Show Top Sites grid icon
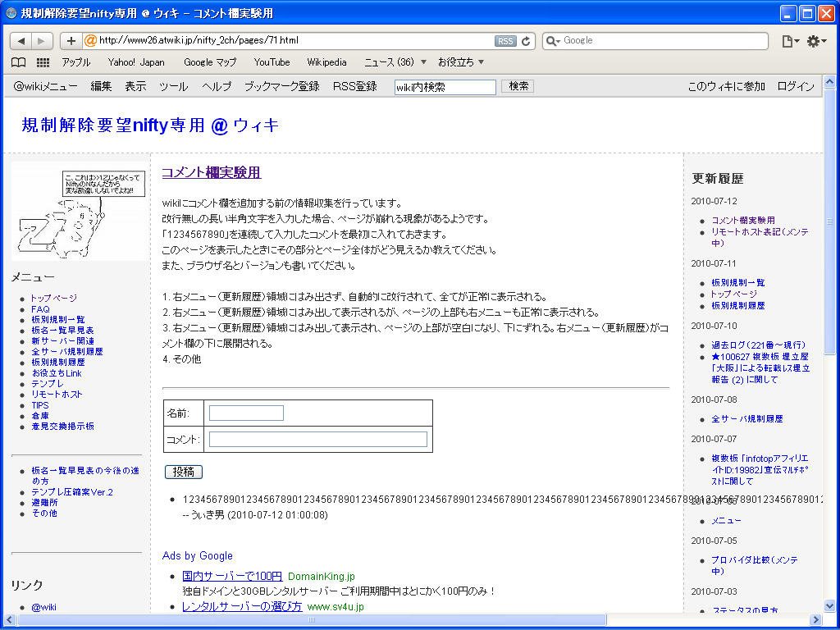The image size is (840, 630). coord(43,62)
